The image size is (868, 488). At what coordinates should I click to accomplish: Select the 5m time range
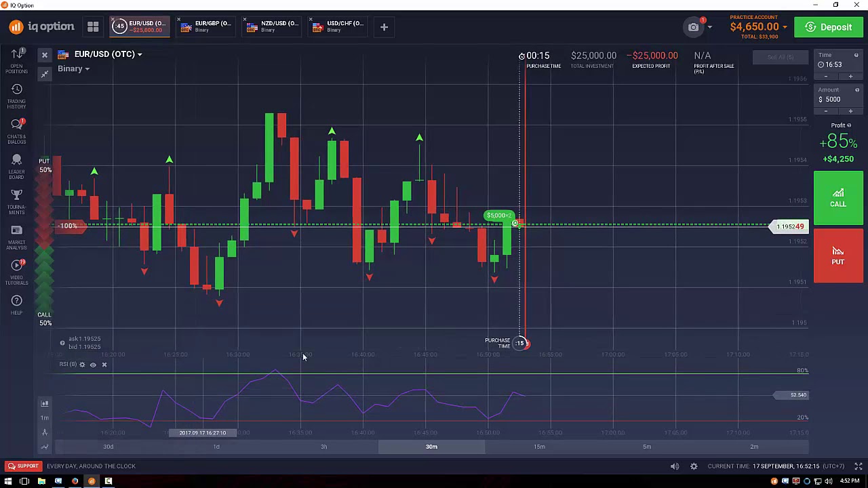click(647, 447)
